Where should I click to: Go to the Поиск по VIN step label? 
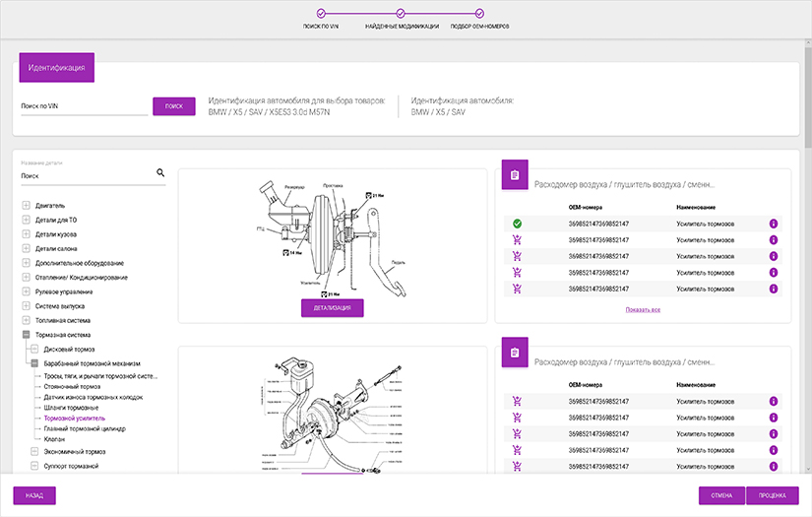click(x=321, y=26)
